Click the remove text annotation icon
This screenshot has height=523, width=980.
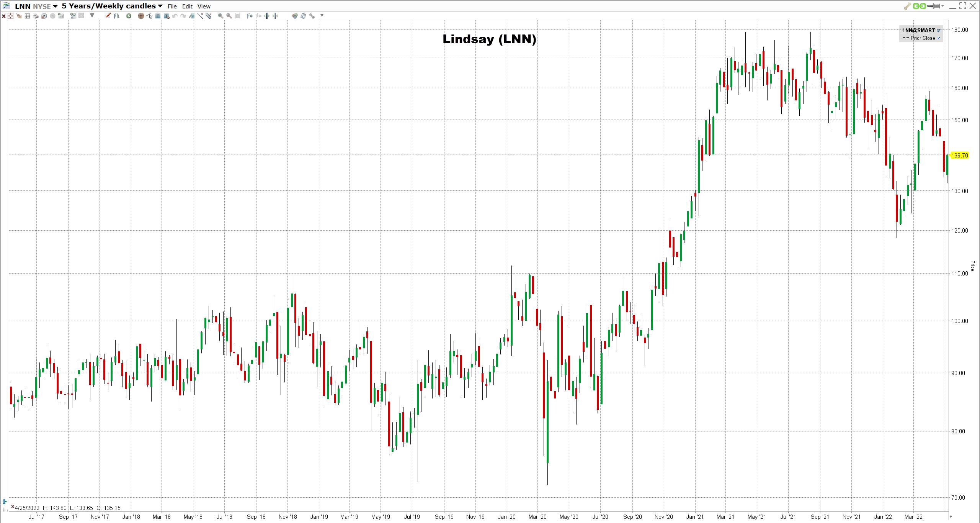[167, 16]
